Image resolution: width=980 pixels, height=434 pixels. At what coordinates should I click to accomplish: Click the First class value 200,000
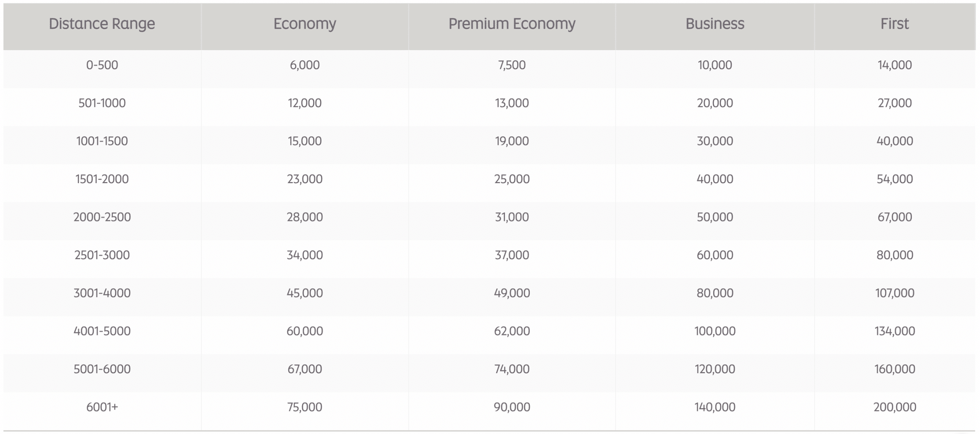pos(895,407)
